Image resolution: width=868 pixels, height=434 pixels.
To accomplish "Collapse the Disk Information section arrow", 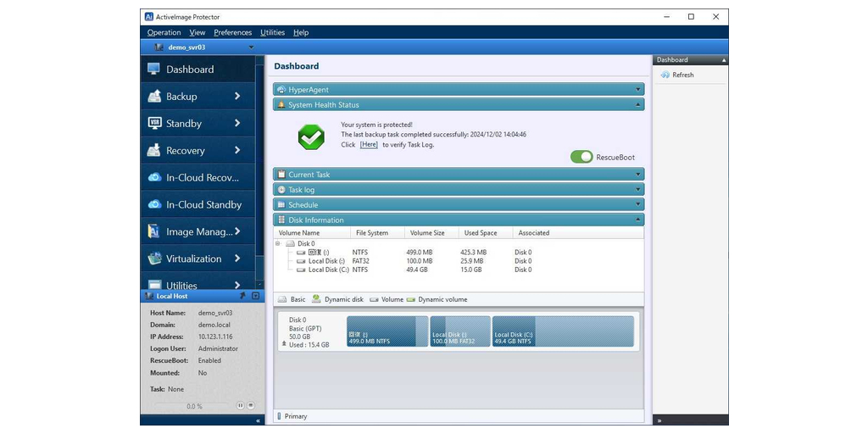I will pos(638,220).
